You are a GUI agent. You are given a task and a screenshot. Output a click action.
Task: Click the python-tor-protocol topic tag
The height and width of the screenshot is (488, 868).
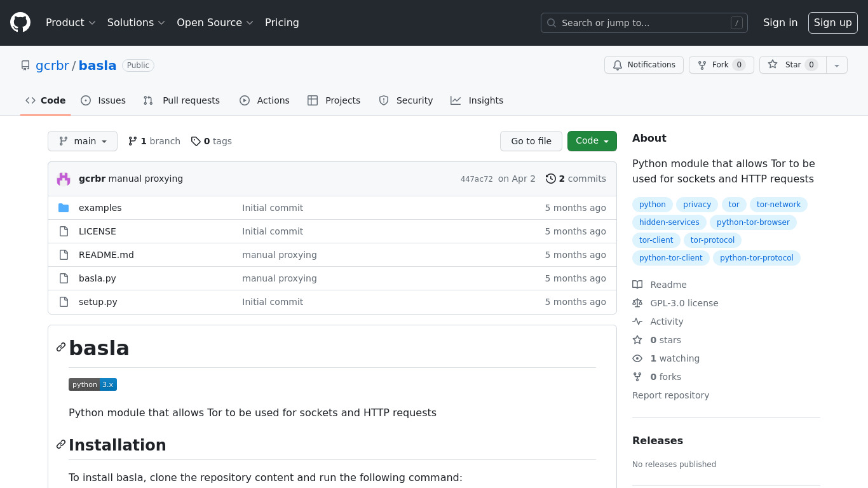click(x=757, y=258)
